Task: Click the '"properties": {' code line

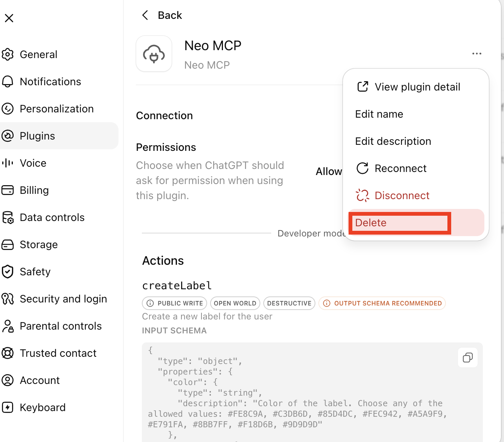Action: (x=195, y=372)
